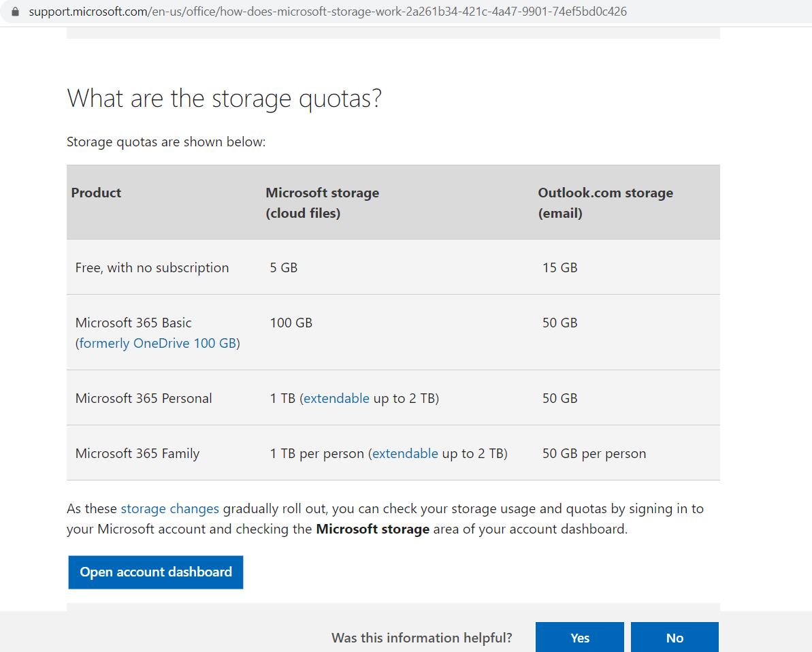Click 'extendable' link in Microsoft 365 Personal row
This screenshot has width=812, height=652.
(336, 398)
